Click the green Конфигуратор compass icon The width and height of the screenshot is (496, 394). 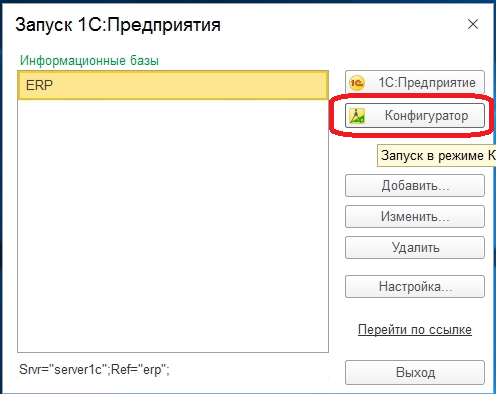357,116
